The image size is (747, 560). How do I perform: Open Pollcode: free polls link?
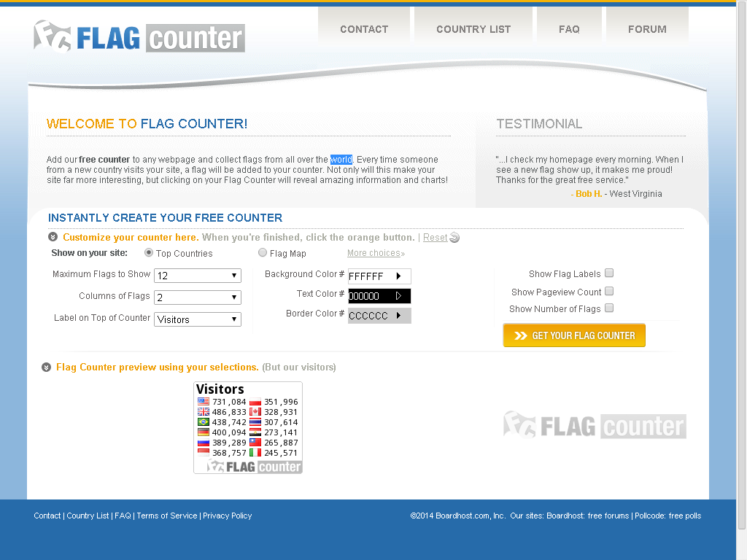668,516
